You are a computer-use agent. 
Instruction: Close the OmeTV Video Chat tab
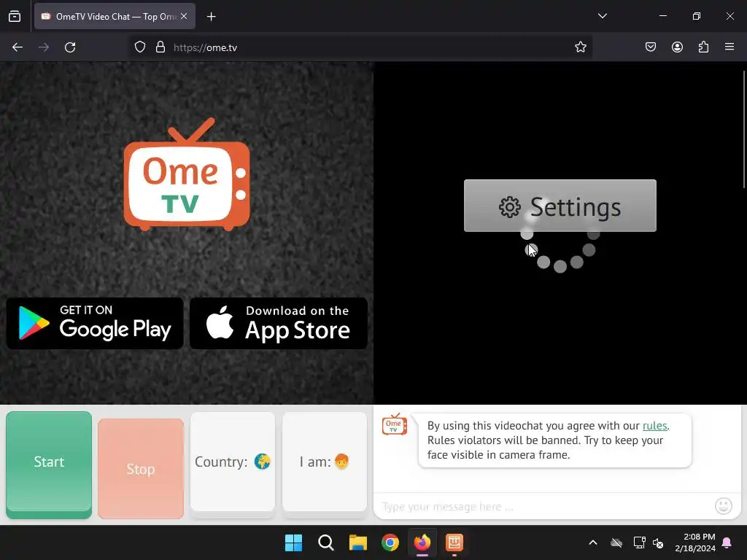(x=184, y=16)
